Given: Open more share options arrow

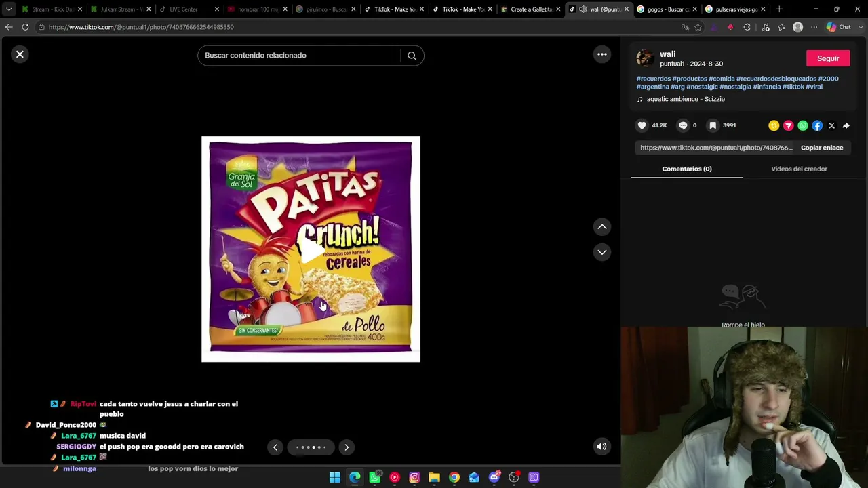Looking at the screenshot, I should tap(846, 125).
